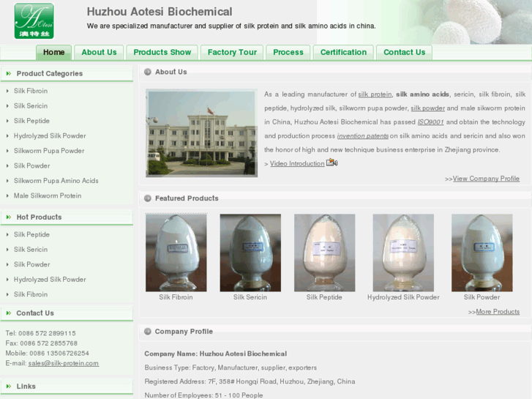Select Silk Powder under Hot Products
This screenshot has width=532, height=399.
(32, 264)
